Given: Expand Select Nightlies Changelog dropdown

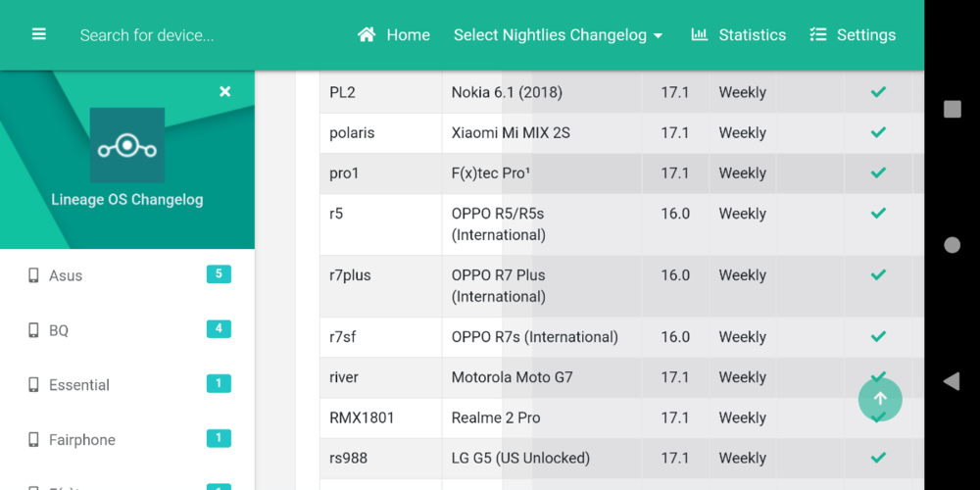Looking at the screenshot, I should click(x=558, y=34).
